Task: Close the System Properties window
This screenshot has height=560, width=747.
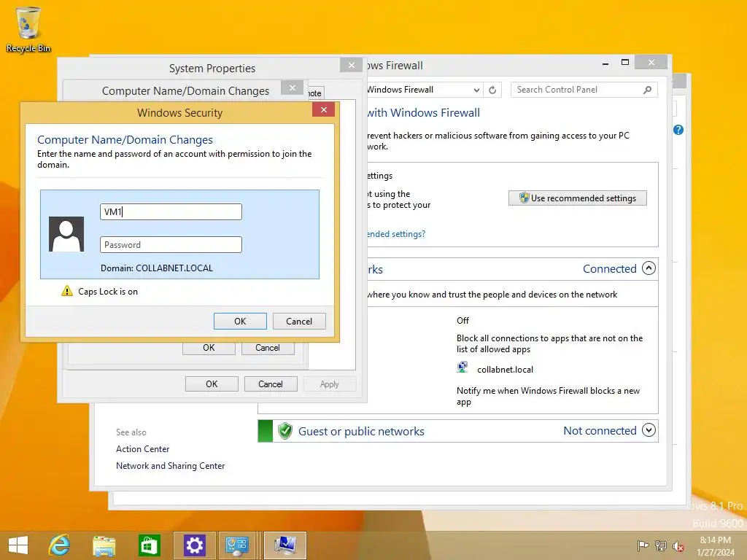Action: 351,65
